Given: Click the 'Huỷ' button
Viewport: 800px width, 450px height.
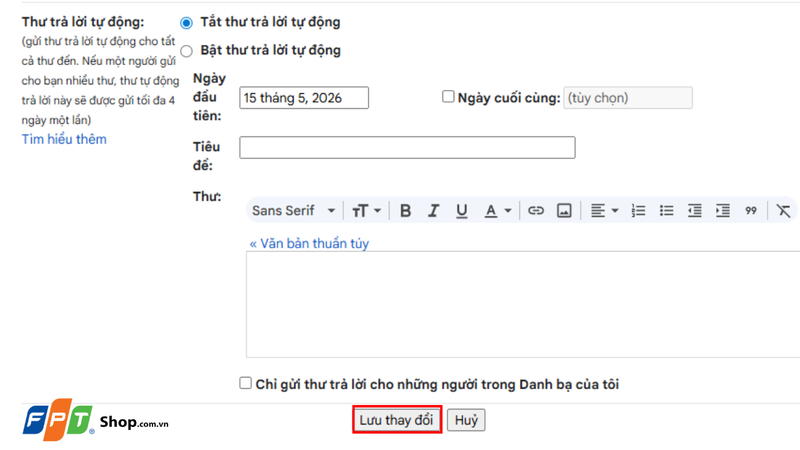Looking at the screenshot, I should click(x=466, y=420).
